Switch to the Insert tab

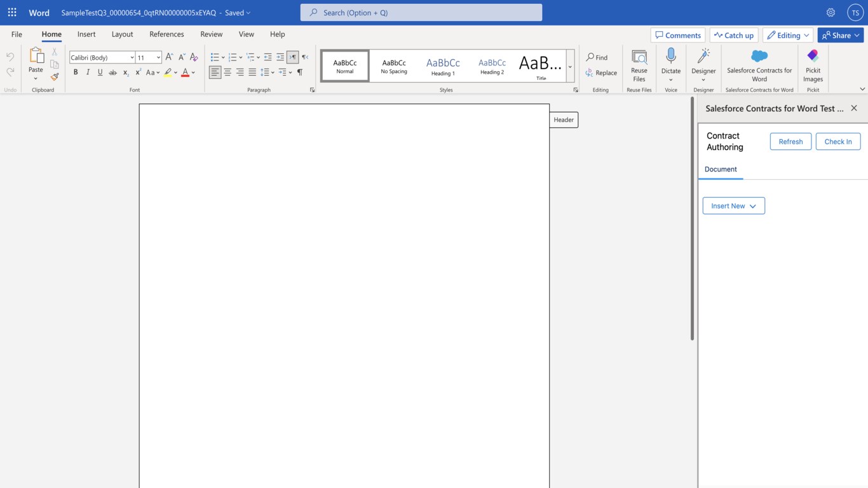click(x=86, y=34)
